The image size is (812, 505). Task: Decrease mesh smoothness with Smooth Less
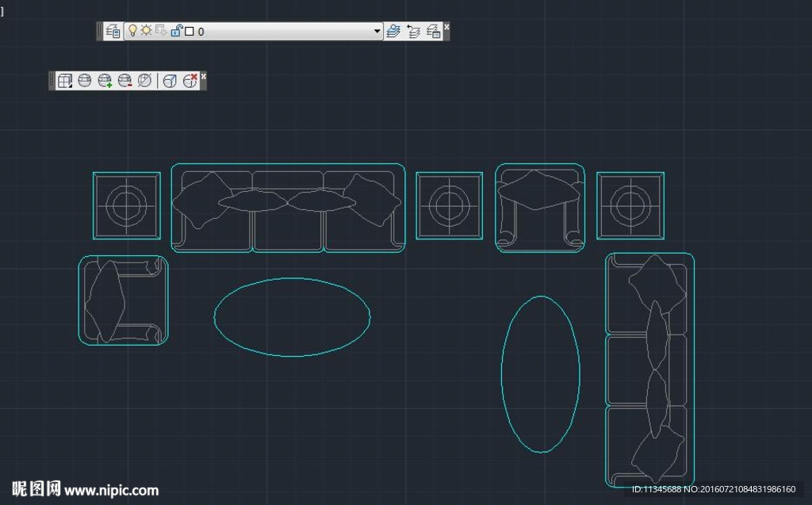(124, 80)
